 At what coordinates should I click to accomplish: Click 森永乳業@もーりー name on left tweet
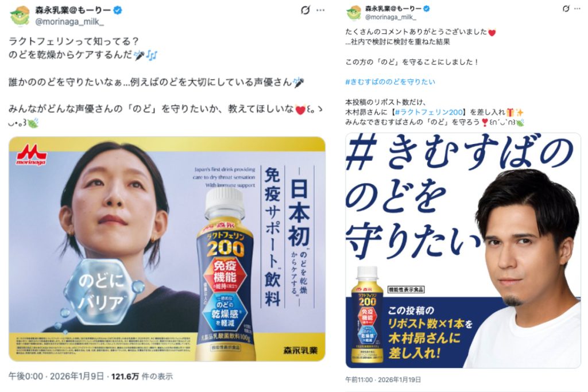coord(73,10)
